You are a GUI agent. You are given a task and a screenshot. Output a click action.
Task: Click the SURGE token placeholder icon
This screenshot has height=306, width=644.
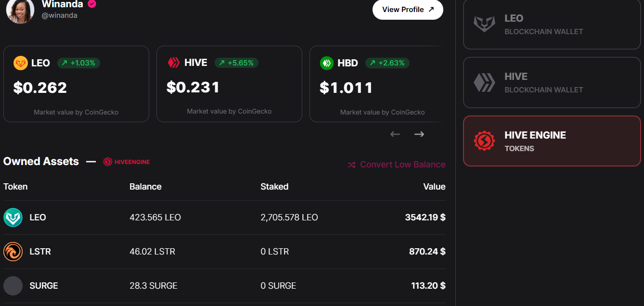[x=13, y=286]
